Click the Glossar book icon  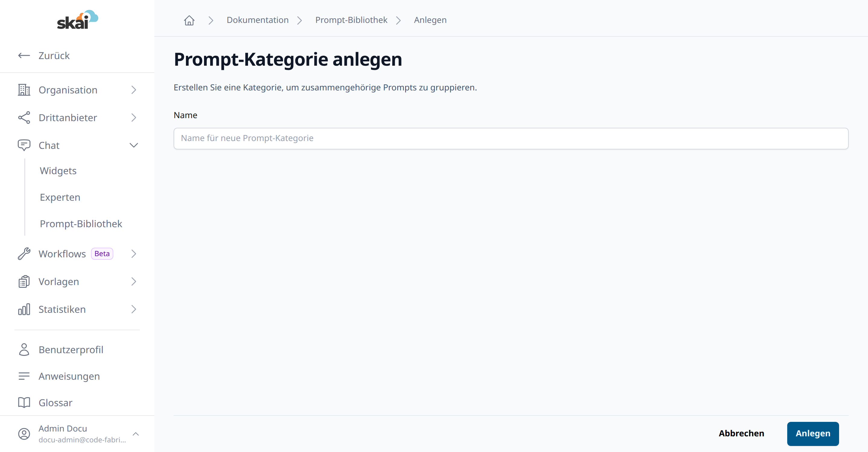pos(24,403)
